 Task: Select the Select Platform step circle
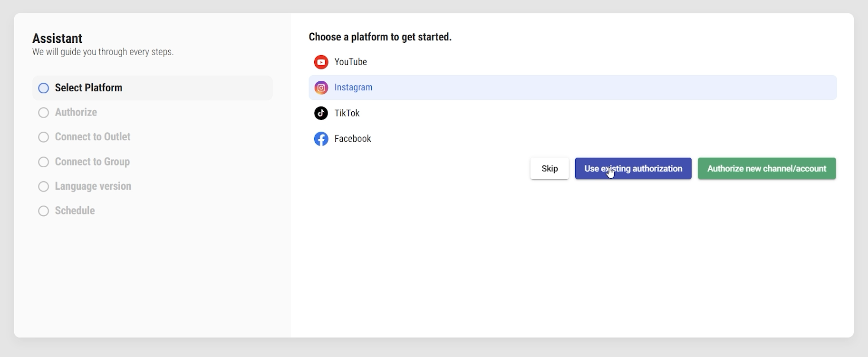pos(43,88)
